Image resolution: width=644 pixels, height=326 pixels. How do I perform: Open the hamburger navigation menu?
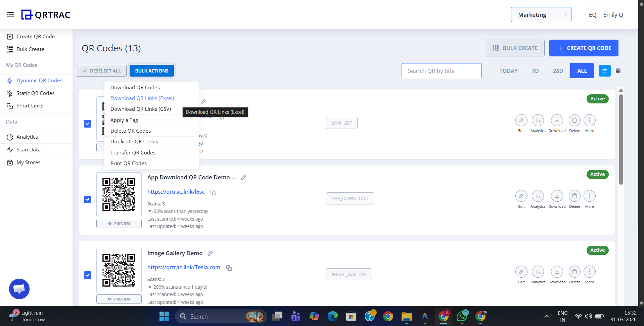(x=10, y=14)
